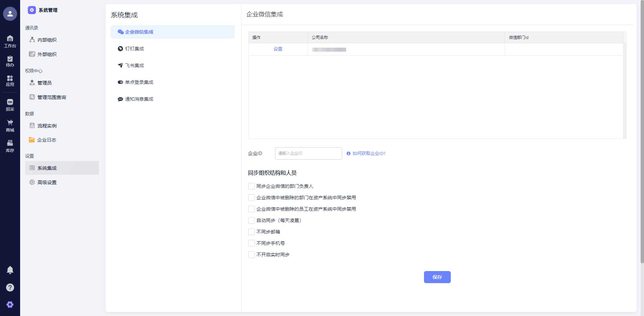This screenshot has height=316, width=644.
Task: Select 钉钉集成 menu item
Action: point(173,49)
